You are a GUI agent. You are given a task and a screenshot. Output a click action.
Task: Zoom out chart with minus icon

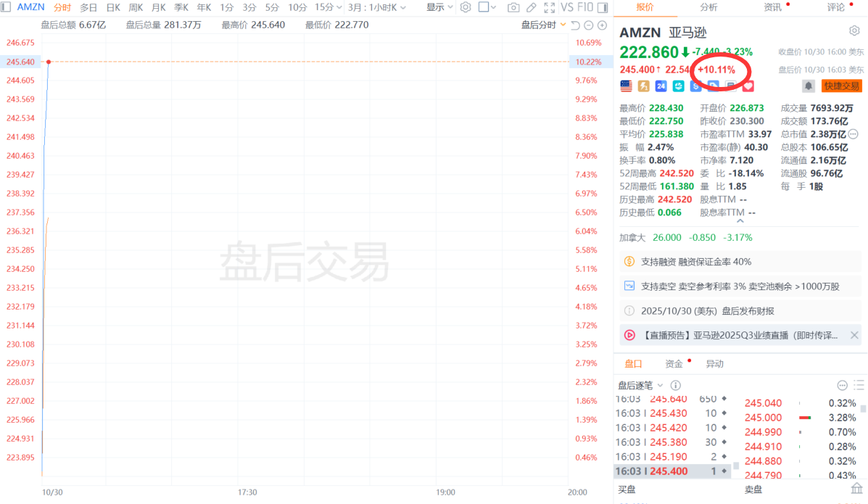click(x=589, y=25)
